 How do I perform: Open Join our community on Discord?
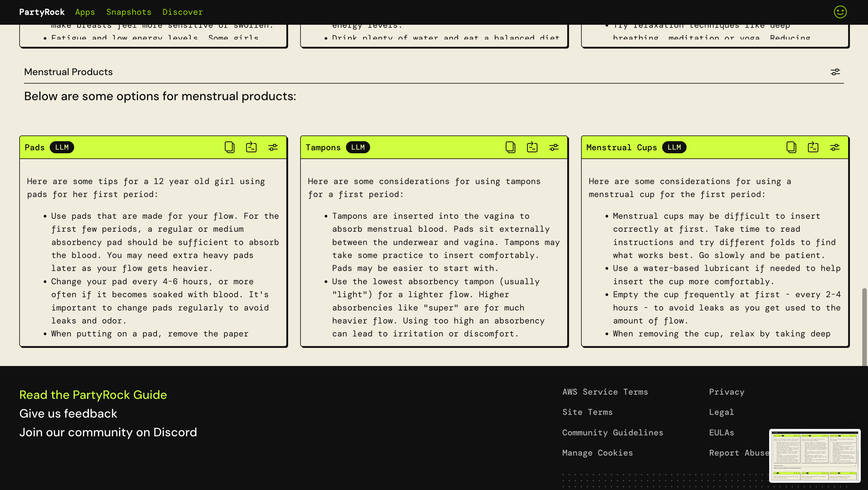(x=108, y=432)
